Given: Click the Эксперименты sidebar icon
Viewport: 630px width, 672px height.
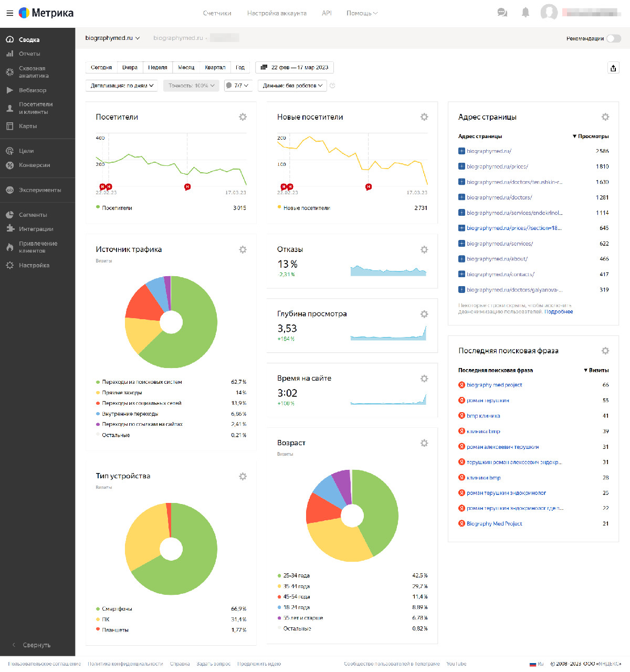Looking at the screenshot, I should click(x=9, y=190).
